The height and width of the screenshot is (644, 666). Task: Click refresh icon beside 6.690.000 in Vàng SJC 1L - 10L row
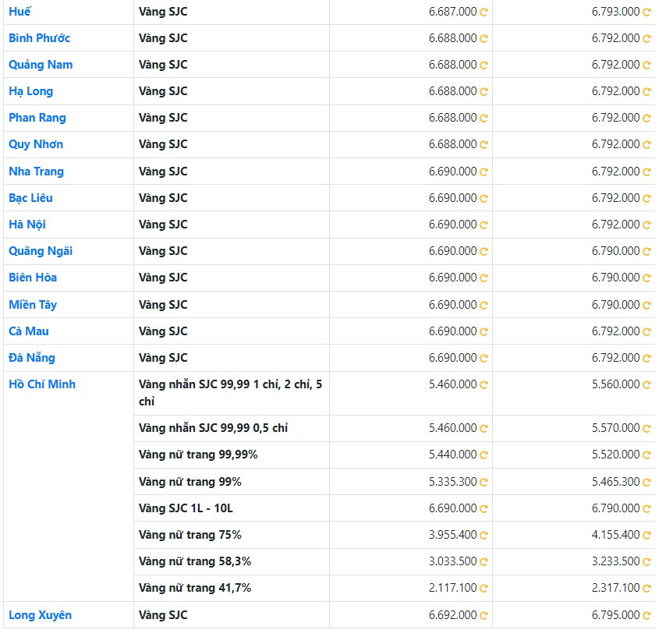(484, 509)
